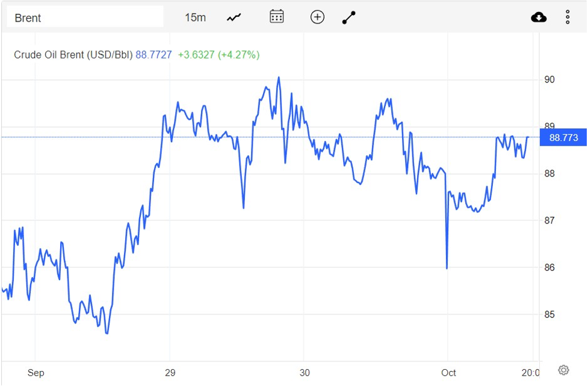Open chart settings gear icon
The height and width of the screenshot is (386, 588).
(563, 370)
